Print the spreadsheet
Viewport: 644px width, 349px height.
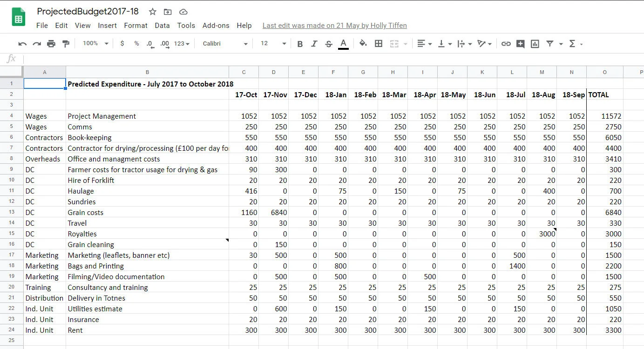pyautogui.click(x=51, y=44)
